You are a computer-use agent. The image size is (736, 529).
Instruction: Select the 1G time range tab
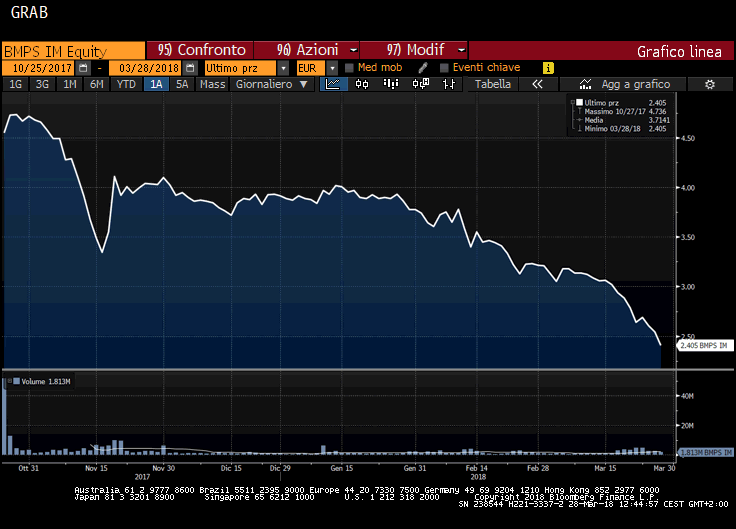(x=15, y=84)
